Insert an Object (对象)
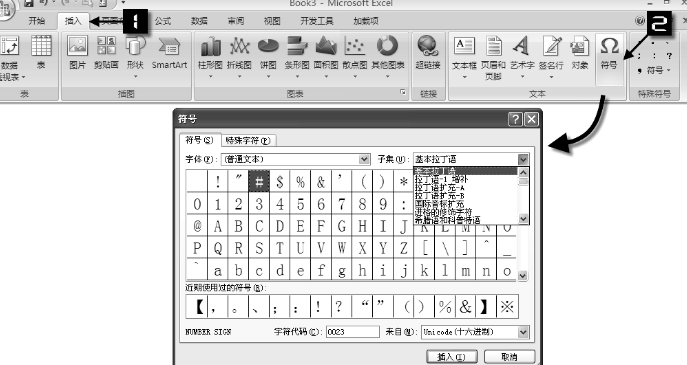 tap(580, 53)
